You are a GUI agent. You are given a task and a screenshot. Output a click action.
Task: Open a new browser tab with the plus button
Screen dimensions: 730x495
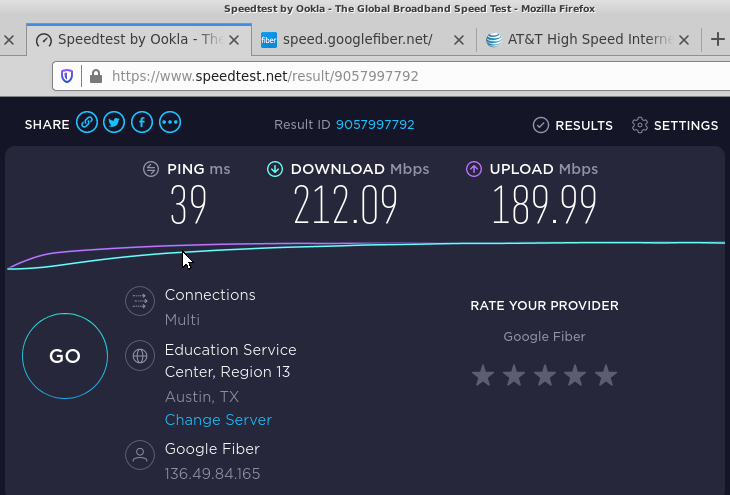click(x=718, y=40)
